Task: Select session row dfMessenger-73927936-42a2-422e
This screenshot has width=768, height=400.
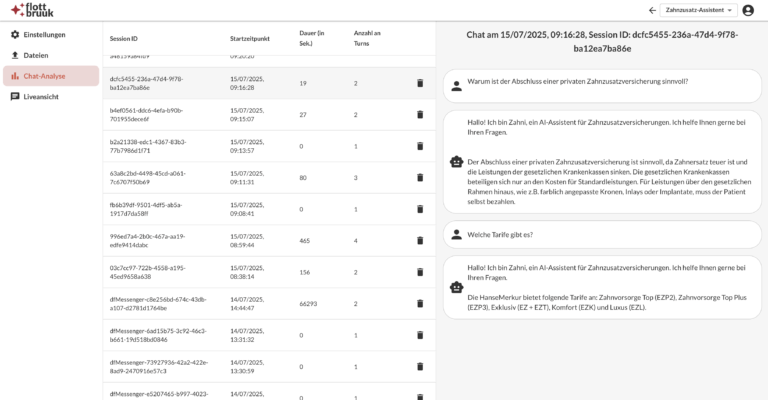Action: (x=269, y=367)
